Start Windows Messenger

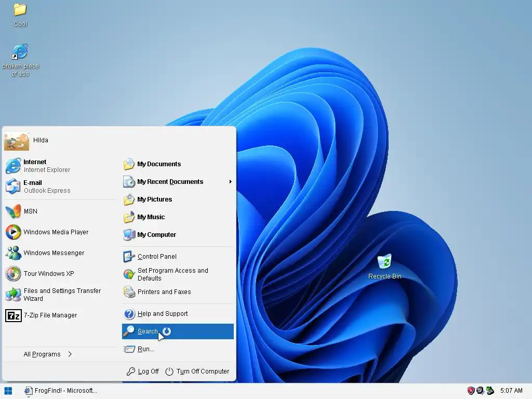pyautogui.click(x=59, y=253)
